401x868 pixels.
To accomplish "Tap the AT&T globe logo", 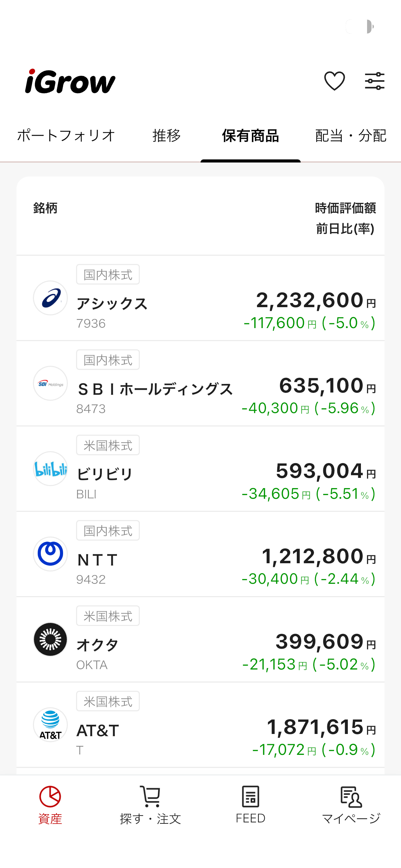I will 50,725.
